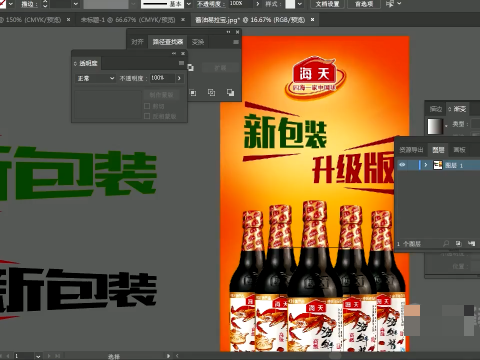Expand 图层 1 layer contents
The image size is (480, 360).
(x=425, y=165)
